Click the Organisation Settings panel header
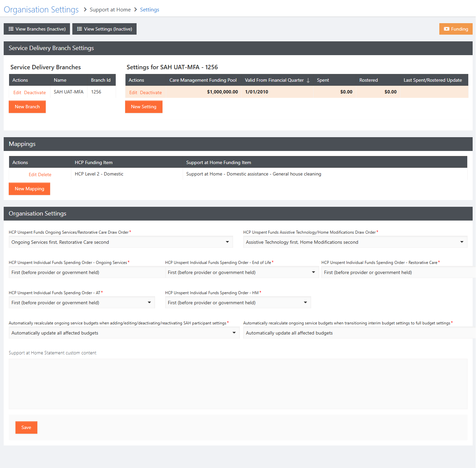Screen dimensions: 476x468 tap(238, 213)
